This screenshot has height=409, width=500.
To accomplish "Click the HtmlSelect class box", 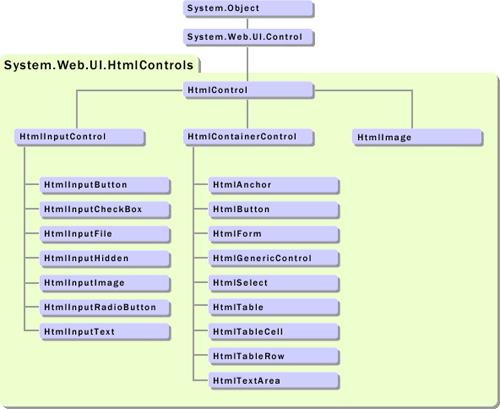I will point(274,283).
